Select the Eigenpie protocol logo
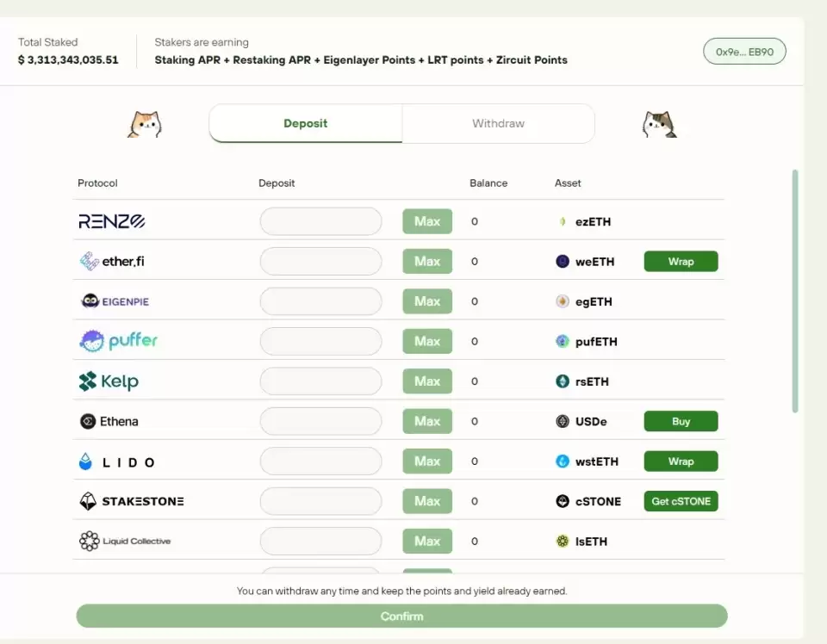The width and height of the screenshot is (827, 644). pos(113,301)
